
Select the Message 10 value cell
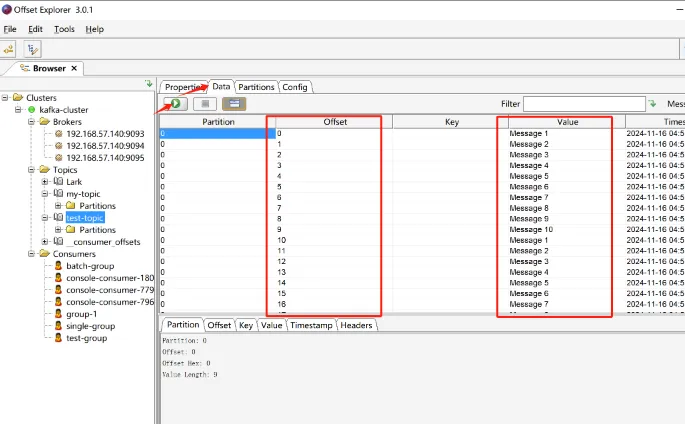[x=567, y=229]
